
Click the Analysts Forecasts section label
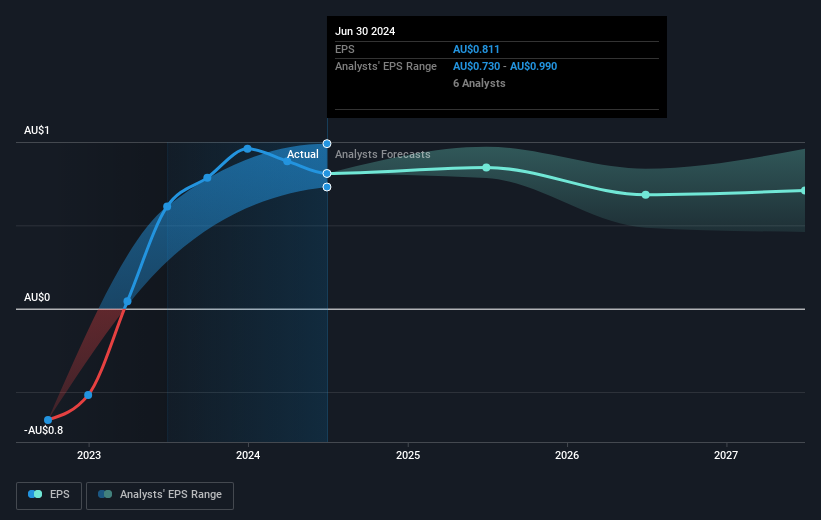(x=383, y=154)
